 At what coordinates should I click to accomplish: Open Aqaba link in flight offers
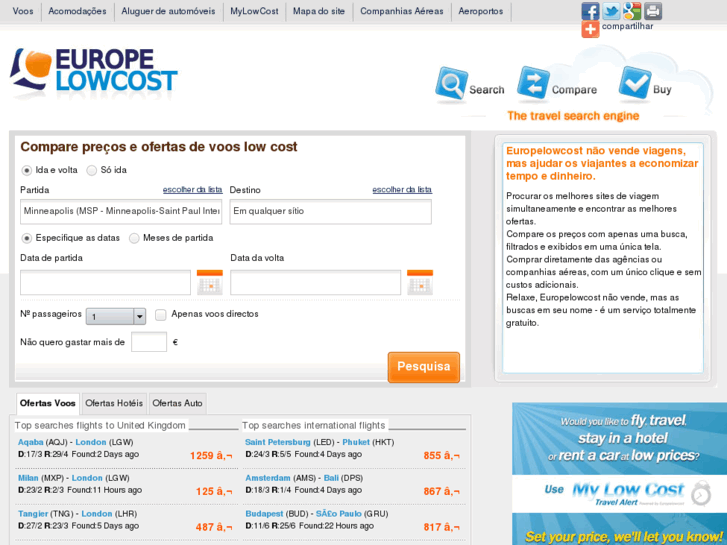pyautogui.click(x=31, y=442)
